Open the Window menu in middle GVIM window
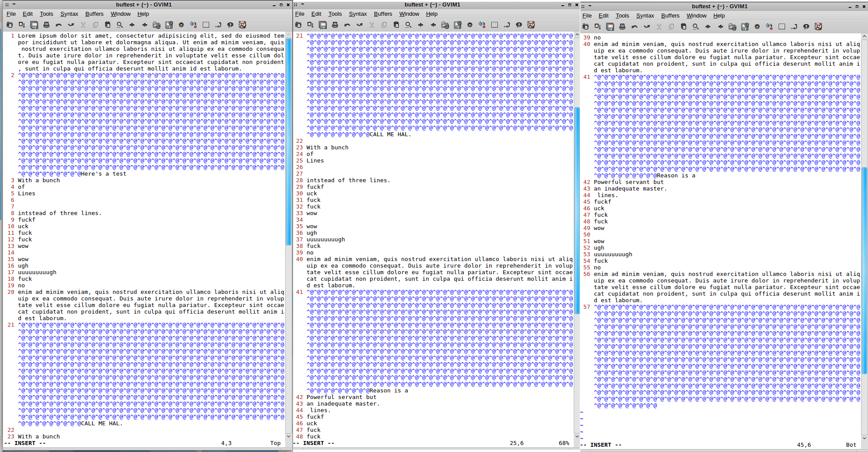 (409, 14)
